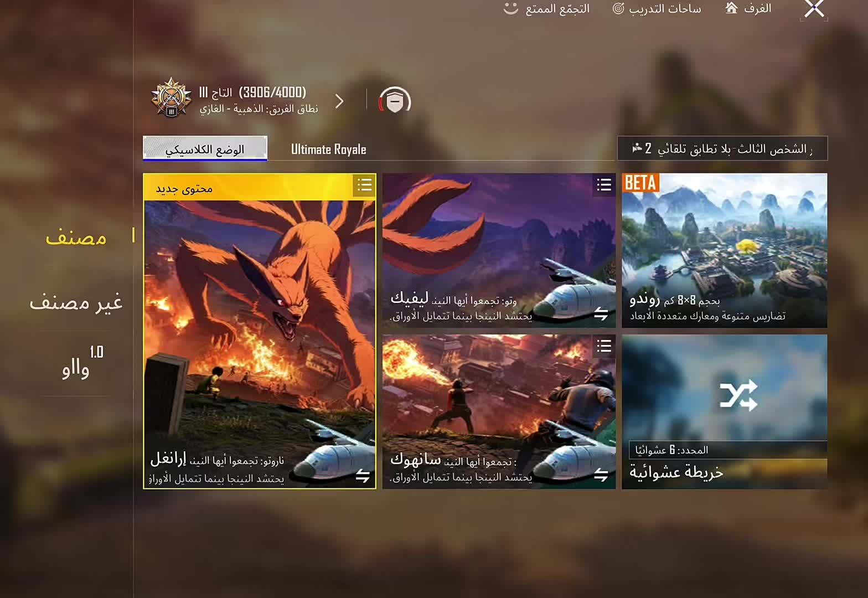Select the ليفيك map card

point(499,250)
